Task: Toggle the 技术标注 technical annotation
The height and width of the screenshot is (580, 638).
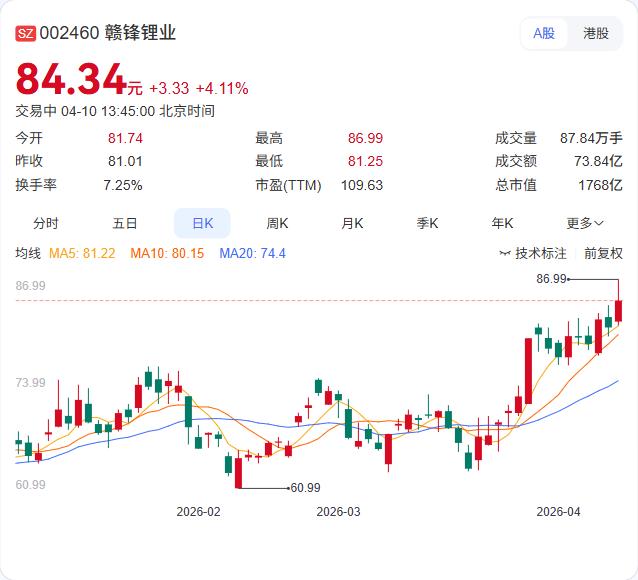Action: 533,253
